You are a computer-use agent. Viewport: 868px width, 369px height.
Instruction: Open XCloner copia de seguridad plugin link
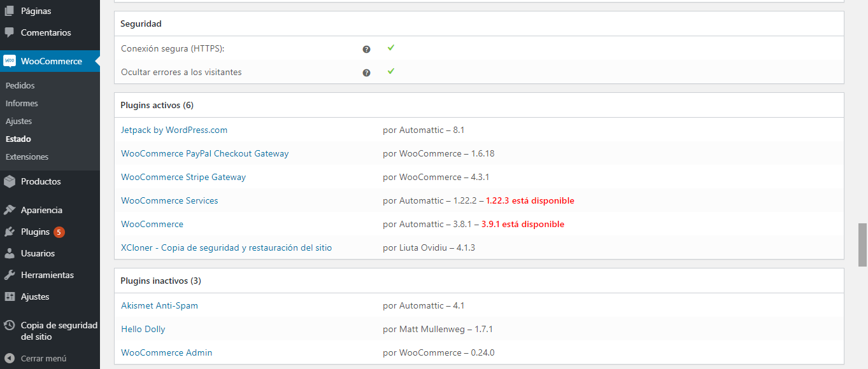226,247
